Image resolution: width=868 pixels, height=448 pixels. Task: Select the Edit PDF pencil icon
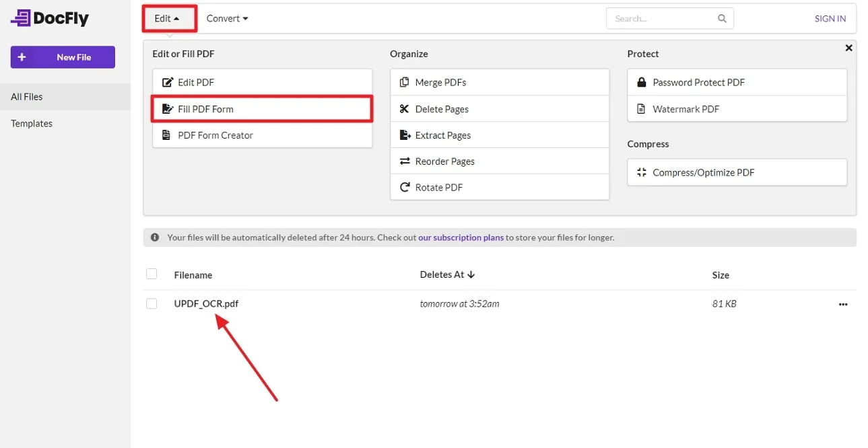(x=168, y=81)
